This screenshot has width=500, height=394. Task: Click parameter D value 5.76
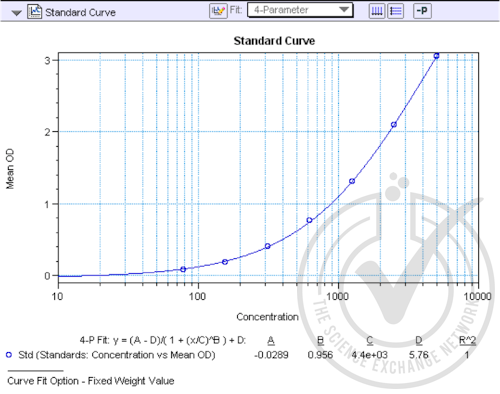tap(419, 355)
